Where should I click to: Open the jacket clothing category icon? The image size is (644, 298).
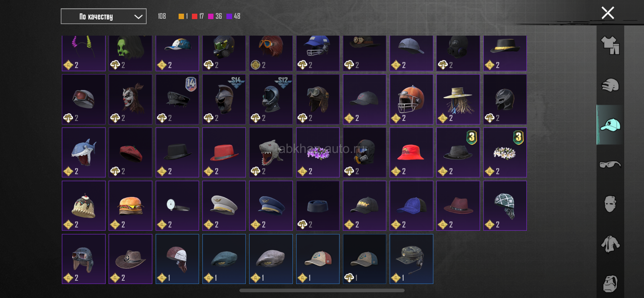tap(610, 244)
